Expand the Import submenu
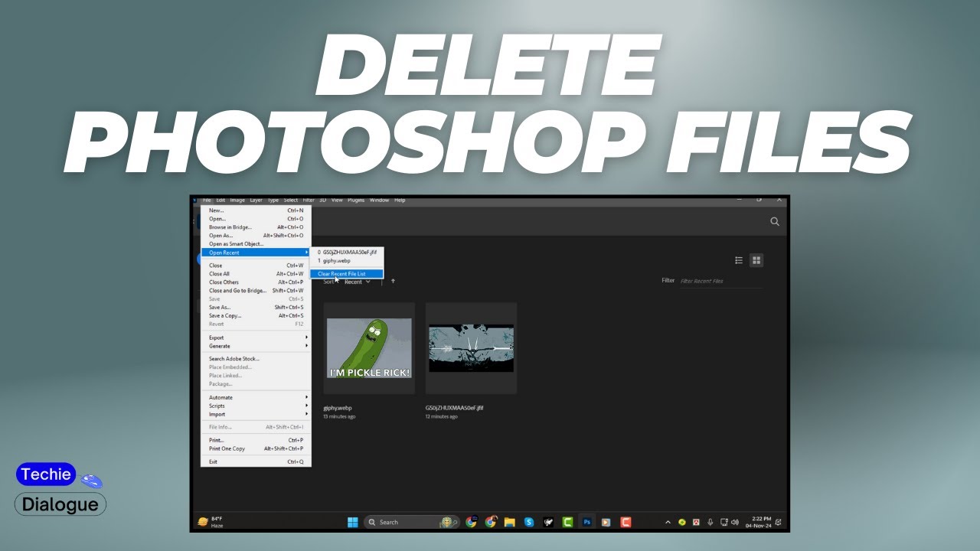The width and height of the screenshot is (980, 551). (x=256, y=414)
